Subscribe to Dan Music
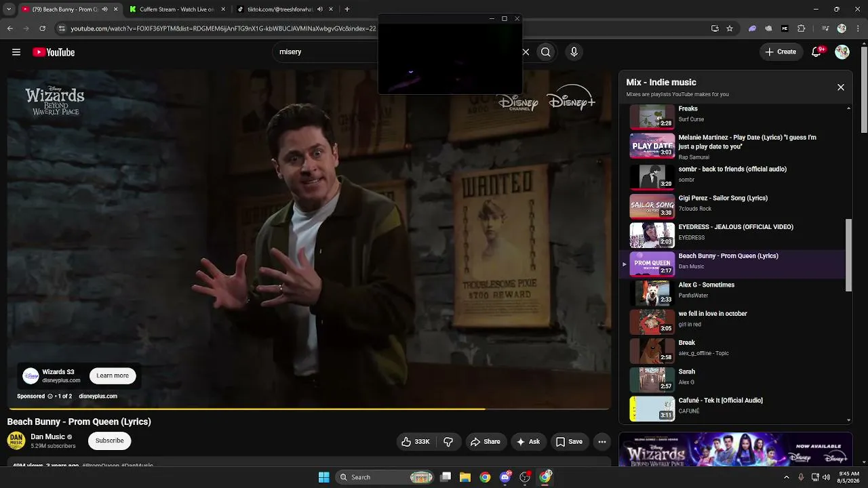 tap(109, 441)
